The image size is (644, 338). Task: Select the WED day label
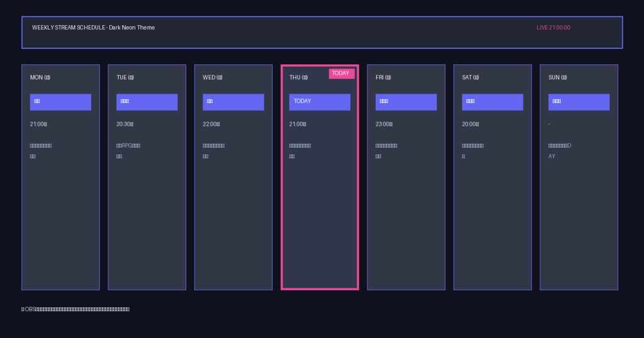[213, 77]
